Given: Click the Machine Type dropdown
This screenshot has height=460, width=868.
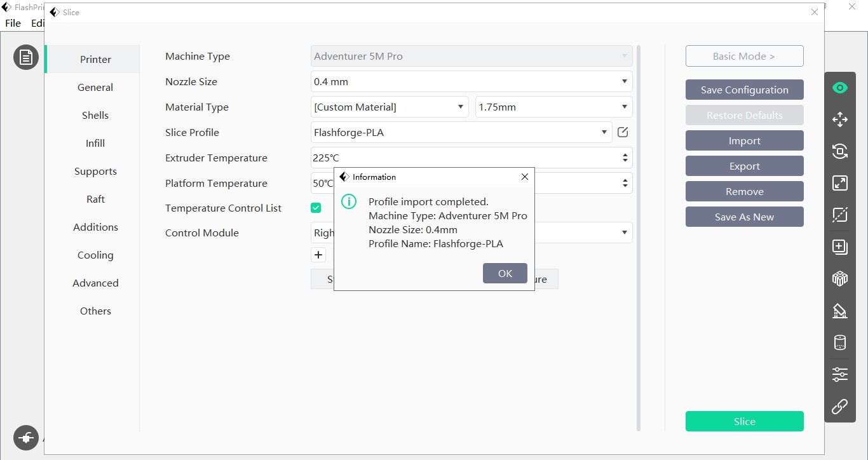Looking at the screenshot, I should 471,56.
